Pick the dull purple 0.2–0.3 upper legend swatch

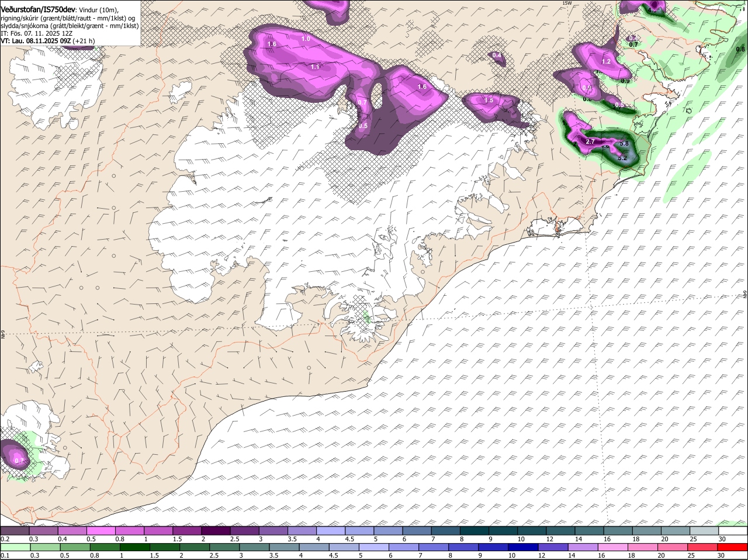click(x=15, y=531)
